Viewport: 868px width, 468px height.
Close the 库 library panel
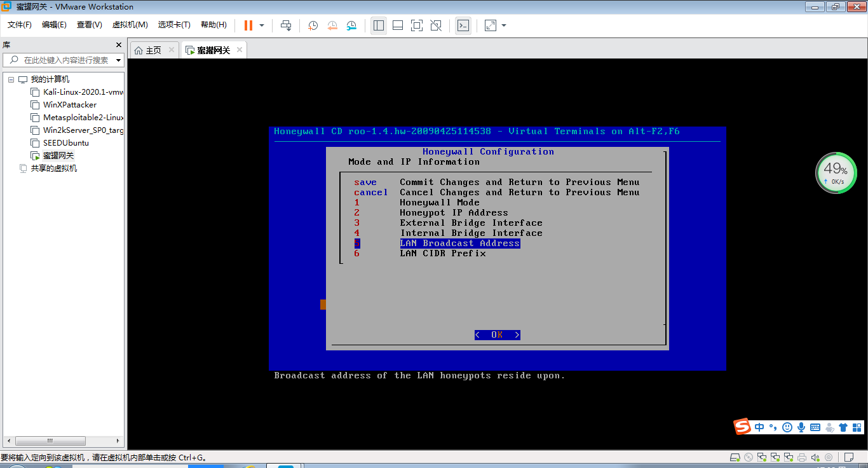coord(118,45)
